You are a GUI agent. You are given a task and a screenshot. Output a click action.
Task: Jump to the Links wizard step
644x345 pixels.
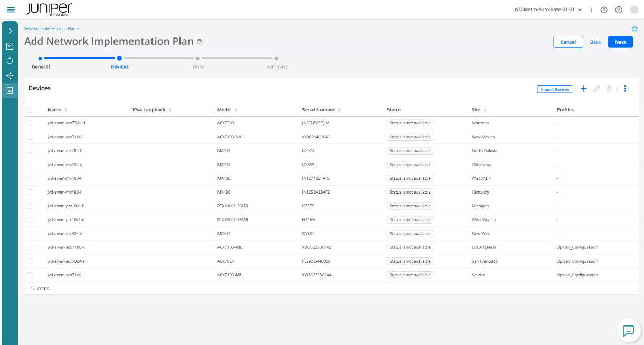coord(198,59)
